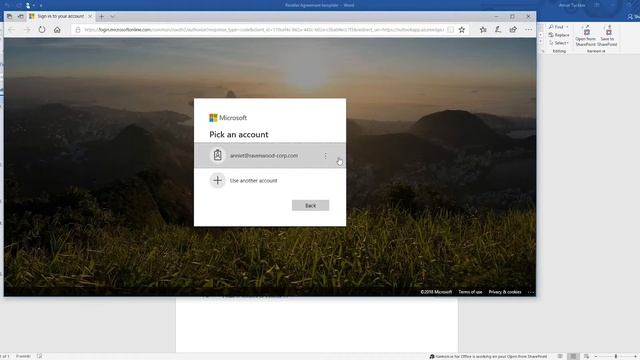Click the word count in Word status bar
Image resolution: width=640 pixels, height=360 pixels.
(23, 356)
